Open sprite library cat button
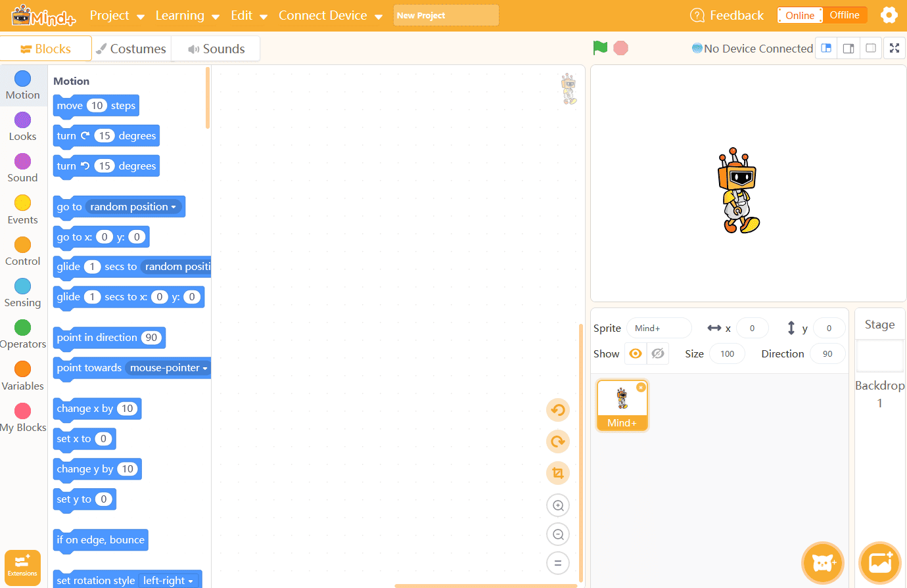Screen dimensions: 907x588 (823, 563)
